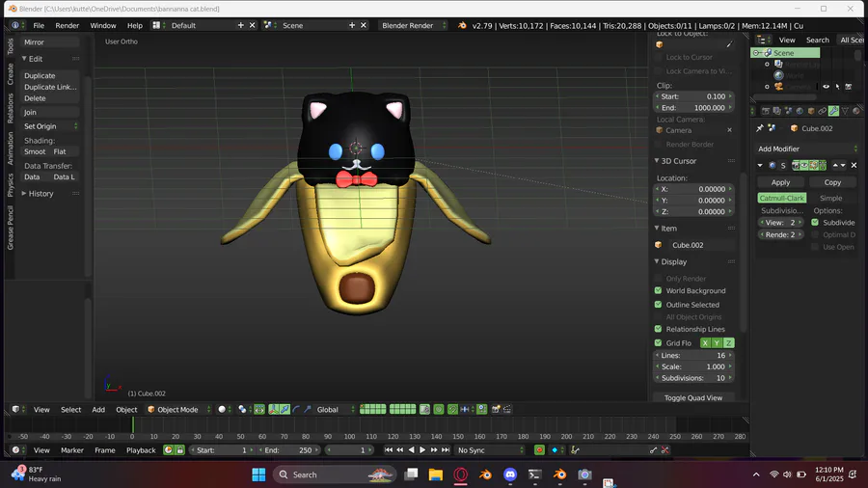Open the Help menu
This screenshot has width=868, height=488.
pos(134,25)
